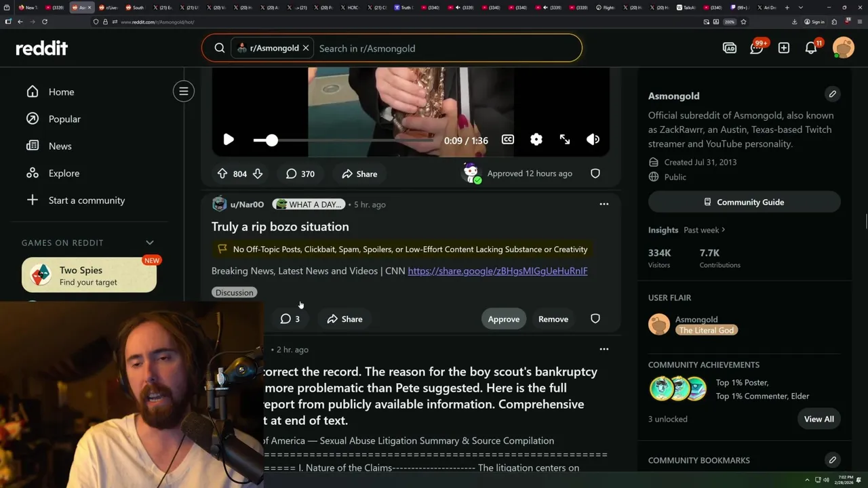Open options menu for rip bozo post

coord(604,204)
